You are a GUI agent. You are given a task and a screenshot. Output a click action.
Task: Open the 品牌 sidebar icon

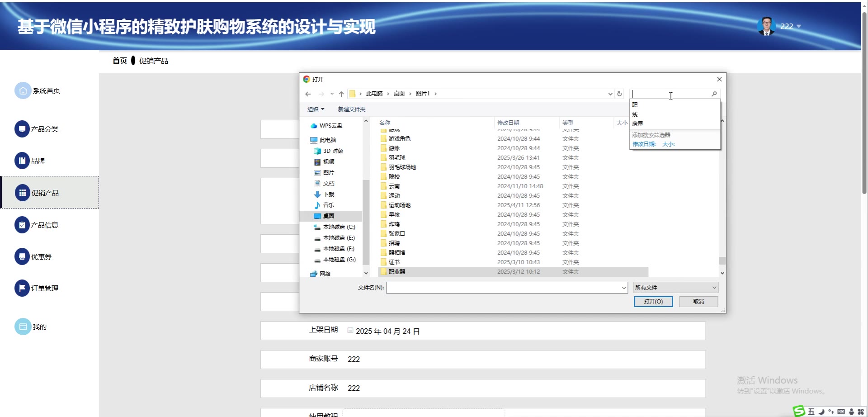click(x=22, y=161)
